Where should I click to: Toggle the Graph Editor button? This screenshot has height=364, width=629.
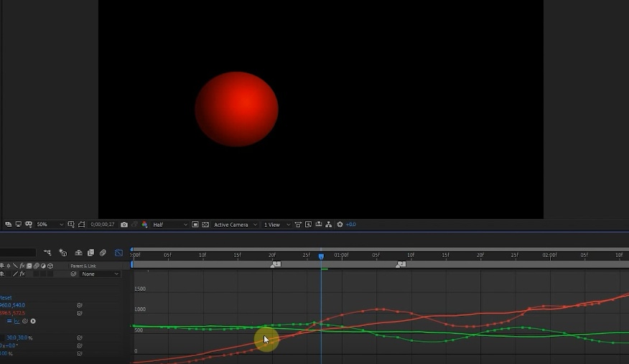(x=118, y=253)
